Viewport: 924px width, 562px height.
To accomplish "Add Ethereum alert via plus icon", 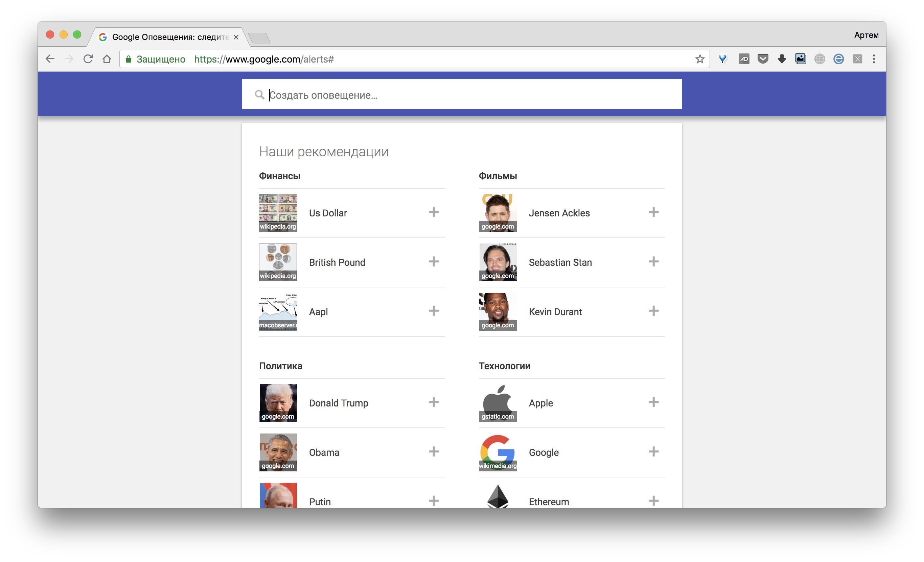I will tap(653, 501).
